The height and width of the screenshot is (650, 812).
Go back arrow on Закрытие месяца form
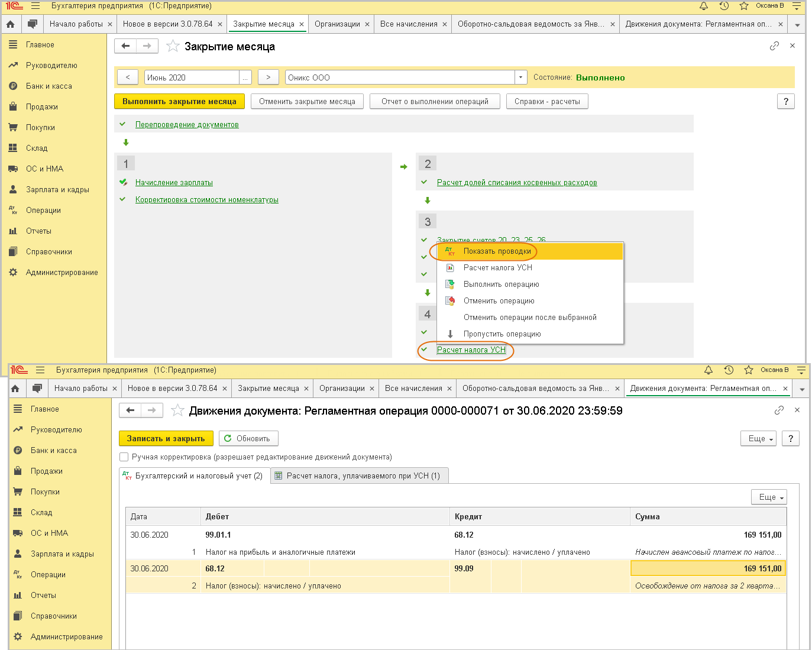[125, 46]
